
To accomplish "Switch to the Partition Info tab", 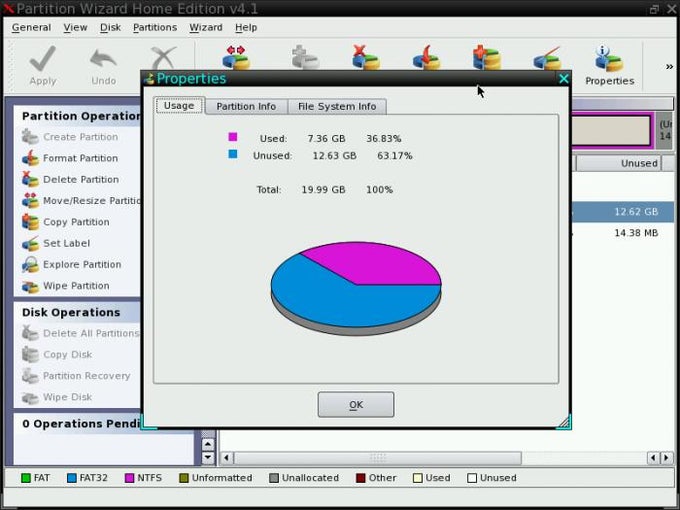I will point(246,107).
